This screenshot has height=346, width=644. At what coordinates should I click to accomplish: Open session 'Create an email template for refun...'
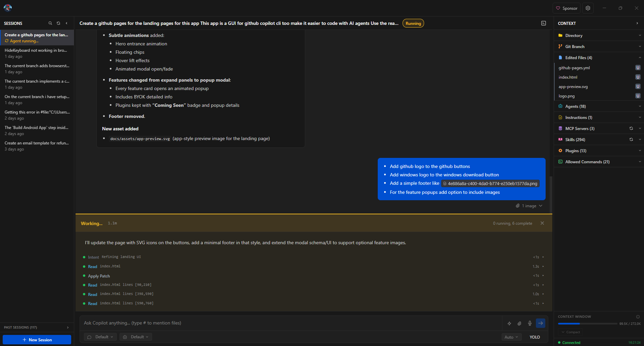pyautogui.click(x=37, y=146)
